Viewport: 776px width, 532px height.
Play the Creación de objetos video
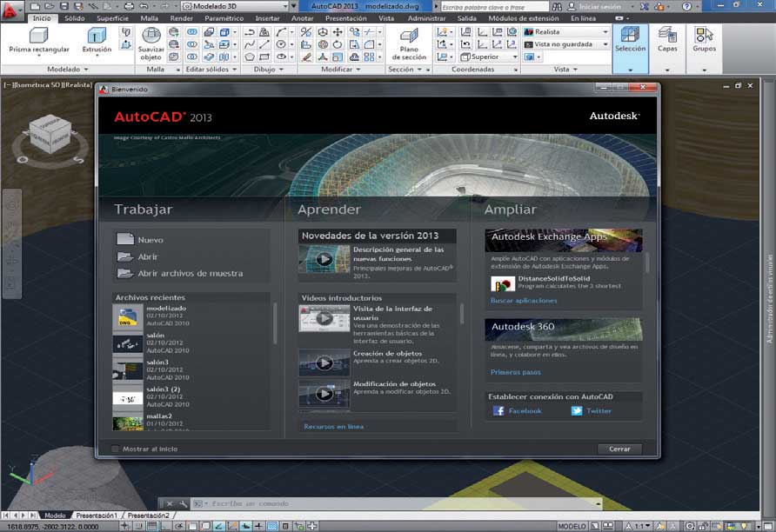[x=324, y=362]
